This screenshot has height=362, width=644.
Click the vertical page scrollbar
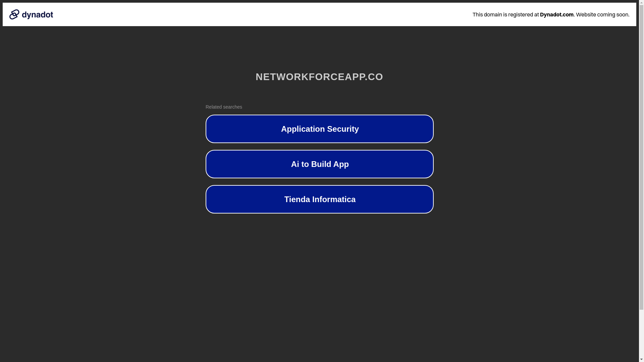(641, 181)
